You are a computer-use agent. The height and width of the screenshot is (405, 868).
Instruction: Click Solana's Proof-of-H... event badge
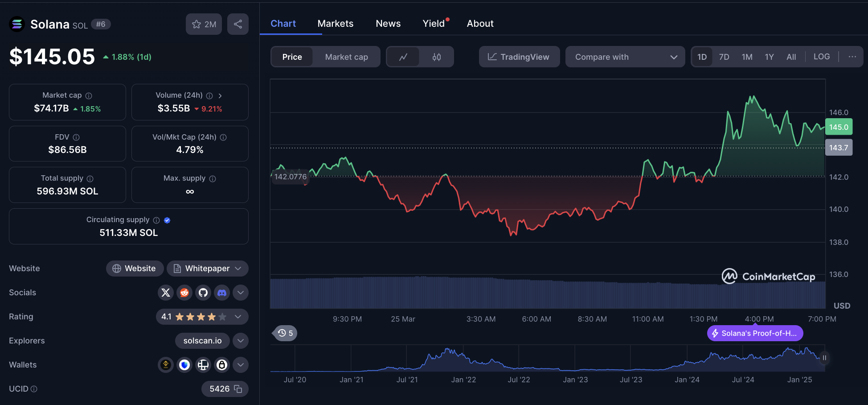755,333
